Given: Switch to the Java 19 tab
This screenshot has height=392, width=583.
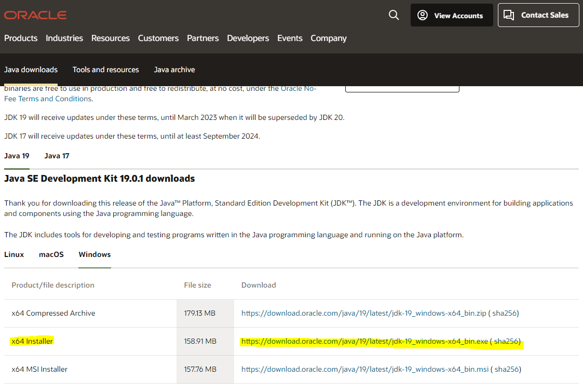Looking at the screenshot, I should coord(17,156).
